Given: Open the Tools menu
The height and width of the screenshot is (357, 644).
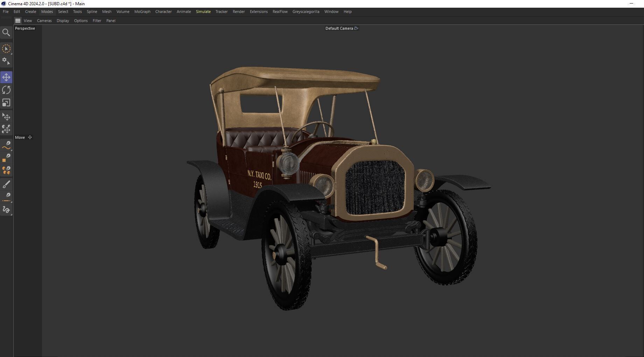Looking at the screenshot, I should (77, 12).
